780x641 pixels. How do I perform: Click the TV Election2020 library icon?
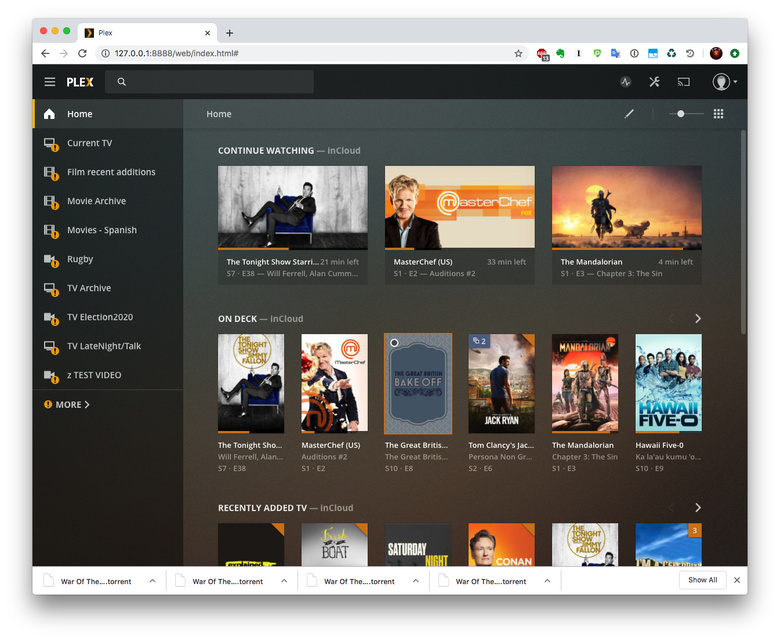(51, 318)
